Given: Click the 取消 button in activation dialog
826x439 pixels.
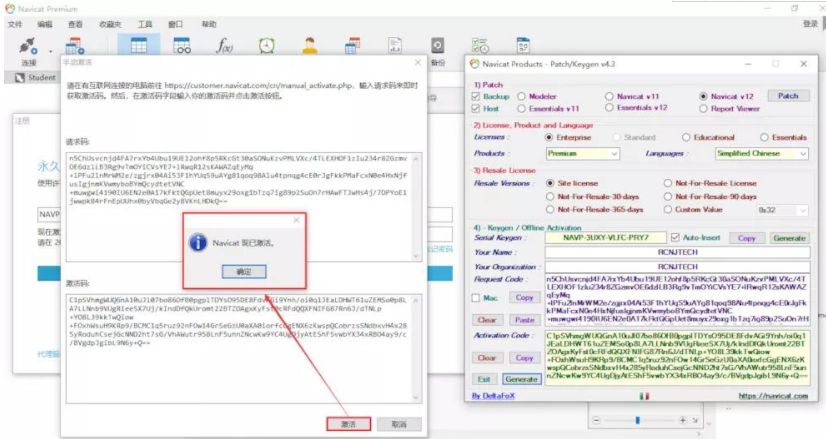Looking at the screenshot, I should point(399,424).
